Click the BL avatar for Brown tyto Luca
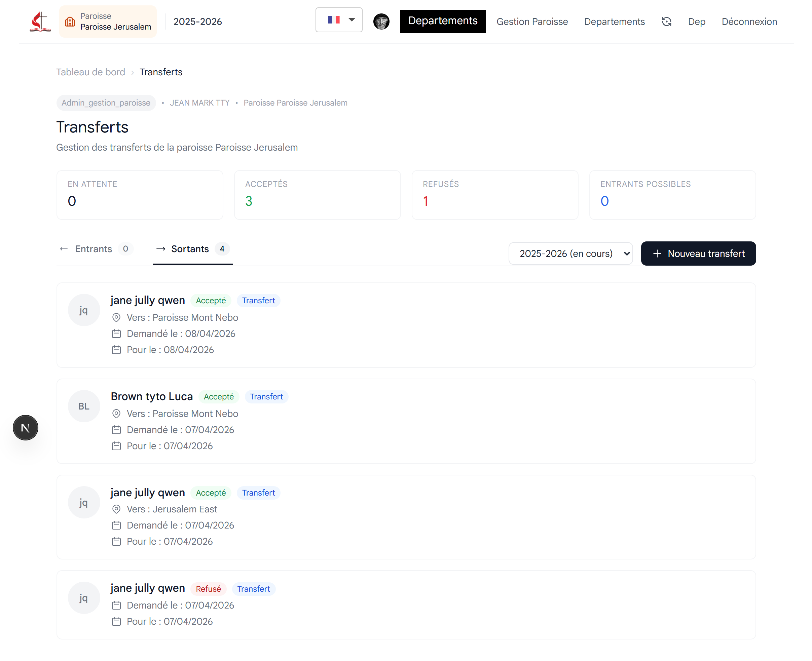Screen dimensions: 812x661 point(84,405)
